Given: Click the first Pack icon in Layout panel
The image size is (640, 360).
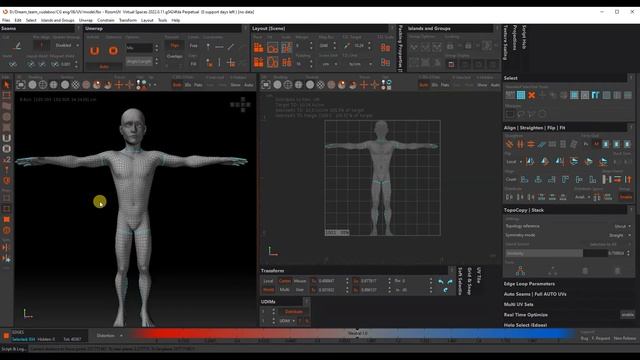Looking at the screenshot, I should [258, 48].
